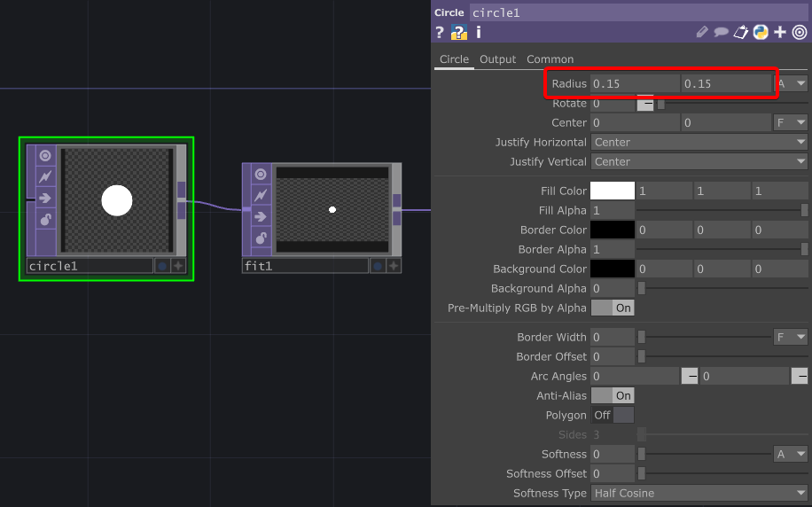Click lightning-shaped flag on fit1 node
This screenshot has height=507, width=812.
coord(261,195)
